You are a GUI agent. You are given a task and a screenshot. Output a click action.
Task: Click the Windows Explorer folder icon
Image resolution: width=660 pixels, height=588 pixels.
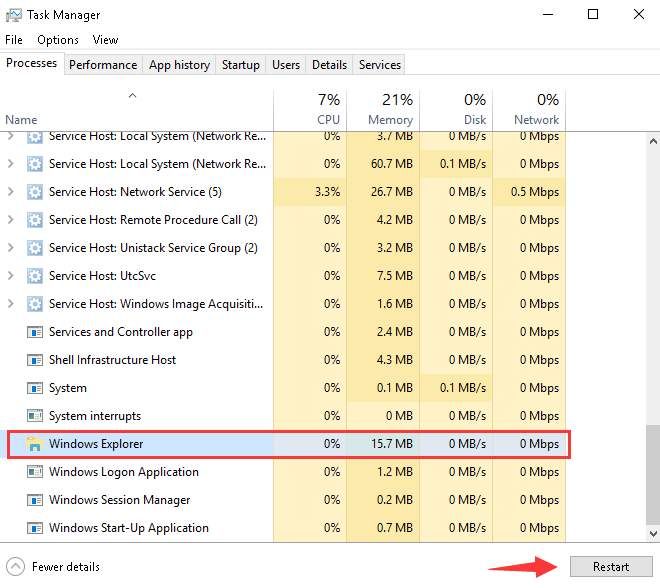(x=35, y=444)
